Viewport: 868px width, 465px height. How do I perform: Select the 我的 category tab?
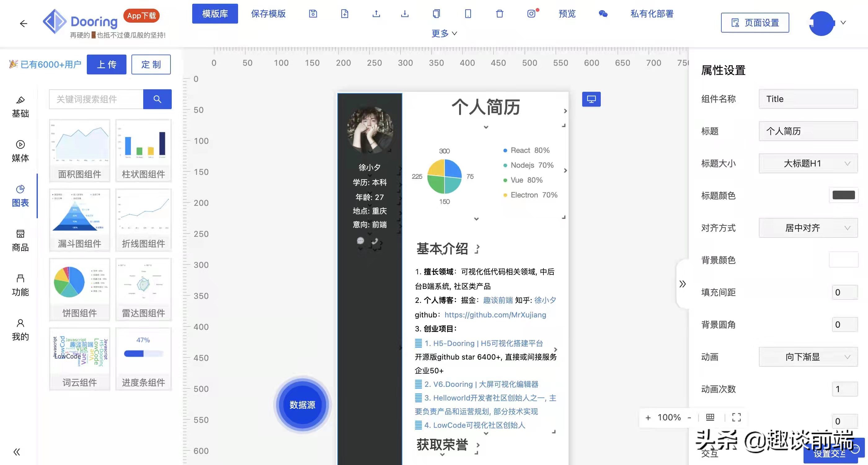click(20, 330)
